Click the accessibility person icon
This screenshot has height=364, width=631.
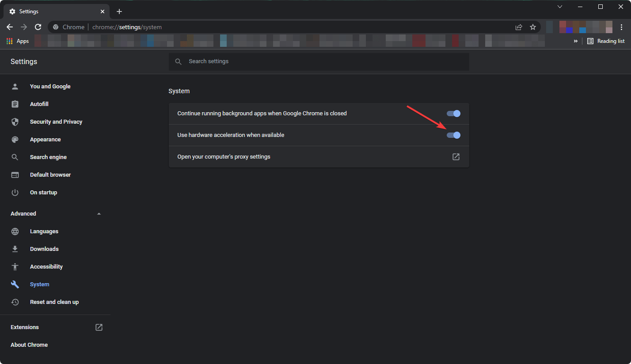point(15,267)
